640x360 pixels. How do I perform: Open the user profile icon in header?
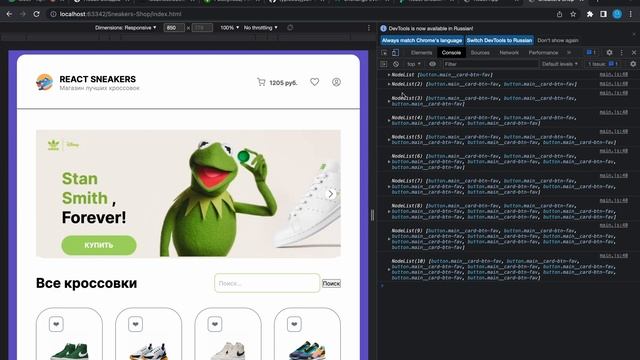[x=336, y=82]
